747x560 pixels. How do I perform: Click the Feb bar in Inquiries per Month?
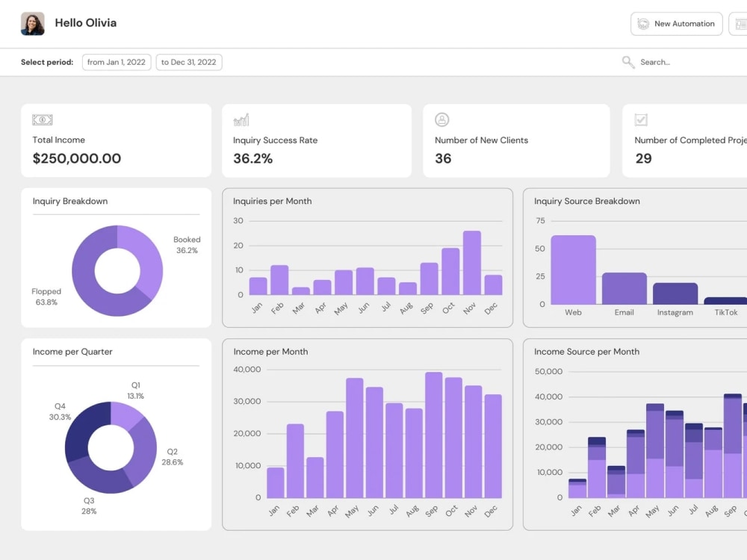click(279, 280)
